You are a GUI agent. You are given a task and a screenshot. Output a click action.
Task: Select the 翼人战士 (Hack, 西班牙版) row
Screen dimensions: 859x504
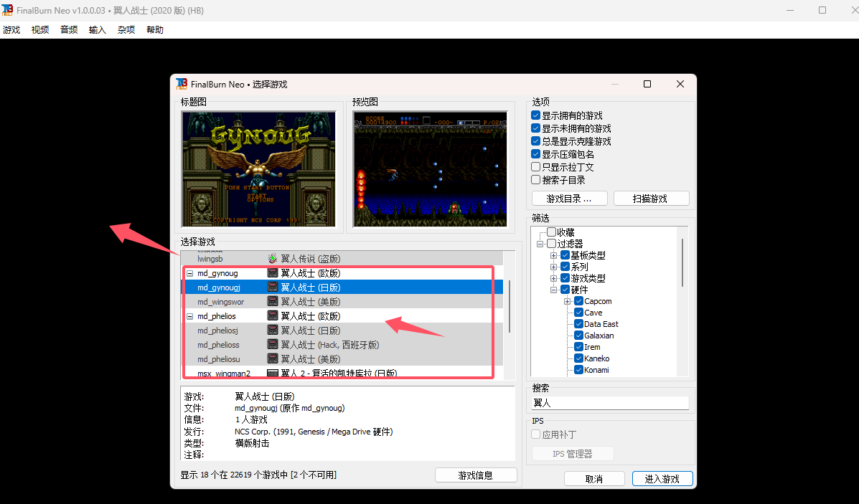tap(342, 345)
